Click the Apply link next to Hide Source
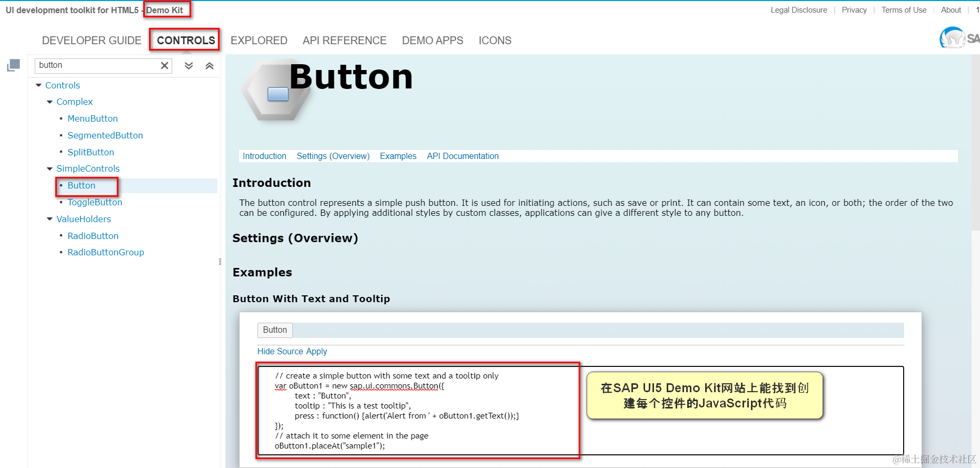The width and height of the screenshot is (980, 468). [x=316, y=352]
